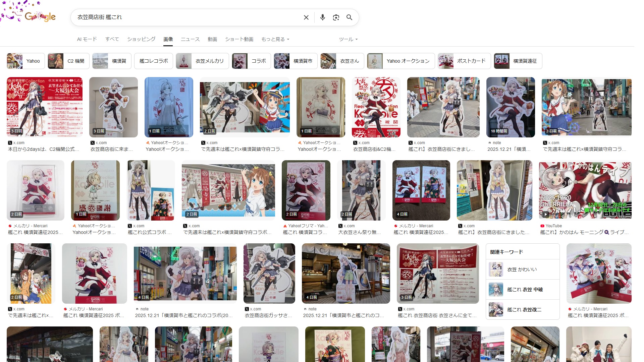Open the AI モード tab
This screenshot has height=362, width=644.
tap(87, 39)
